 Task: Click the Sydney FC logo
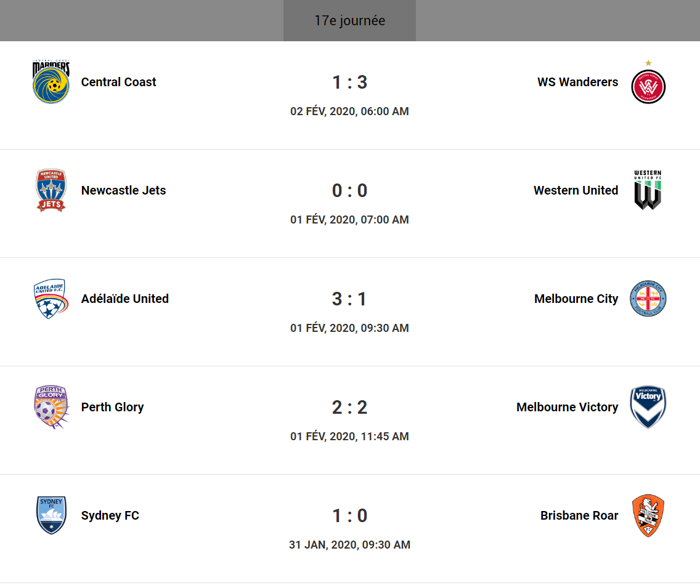tap(51, 515)
